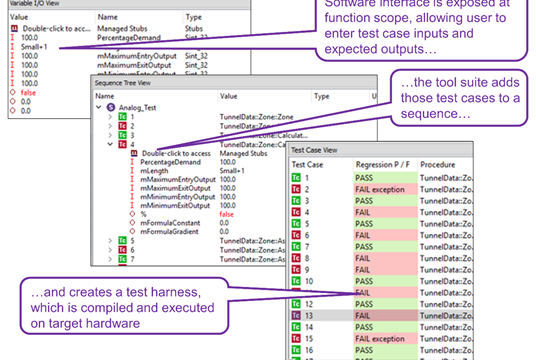Expand test case 7 in Sequence Tree
The width and height of the screenshot is (536, 360).
(110, 259)
